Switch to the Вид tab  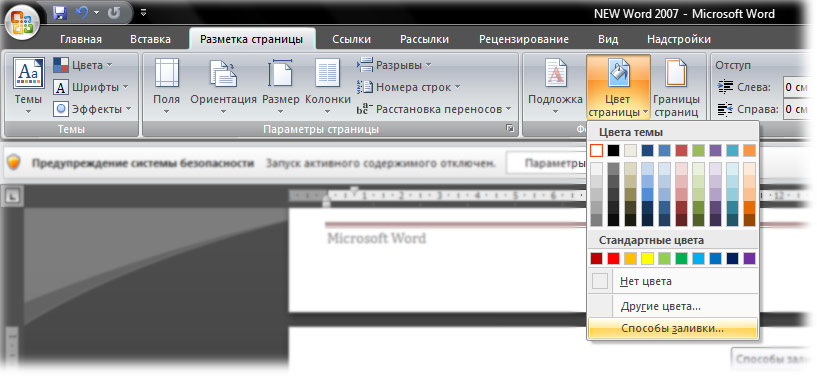tap(608, 40)
